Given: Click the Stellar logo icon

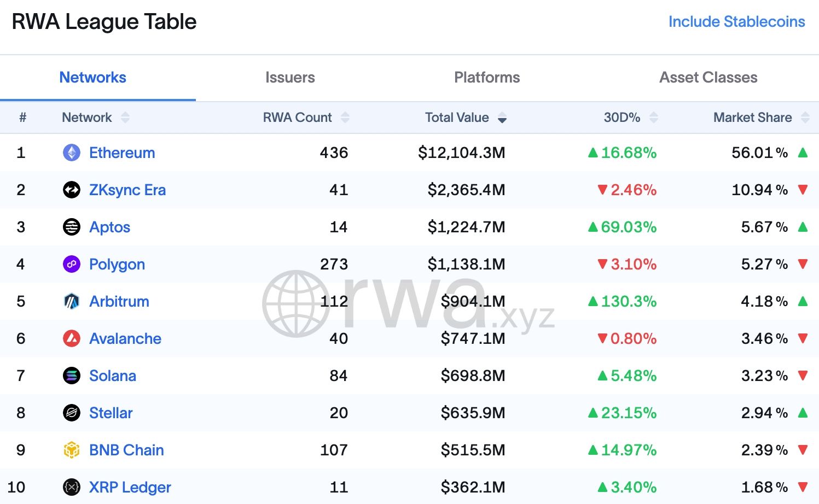Looking at the screenshot, I should (72, 413).
